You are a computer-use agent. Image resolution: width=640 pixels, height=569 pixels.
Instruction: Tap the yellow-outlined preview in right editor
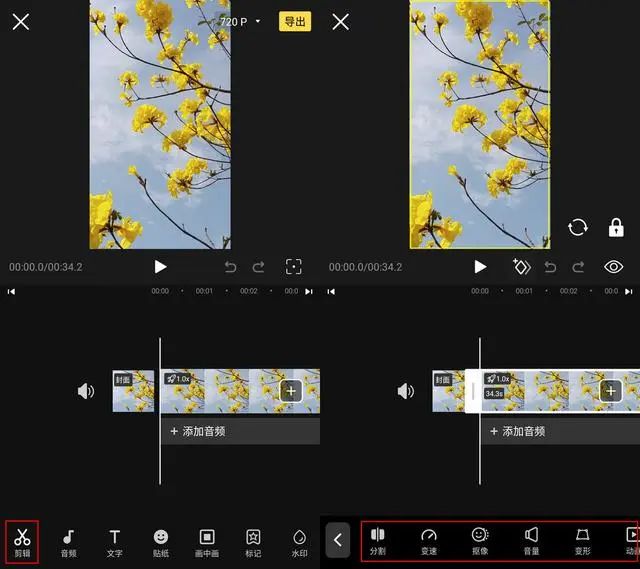480,124
